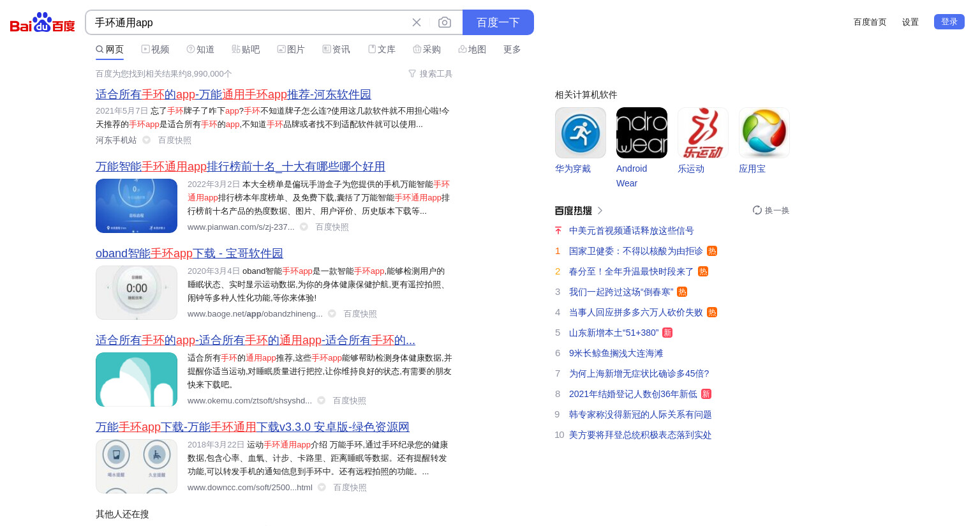Open hot search 9米长鲸鱼搁浅大连海滩

pos(616,354)
